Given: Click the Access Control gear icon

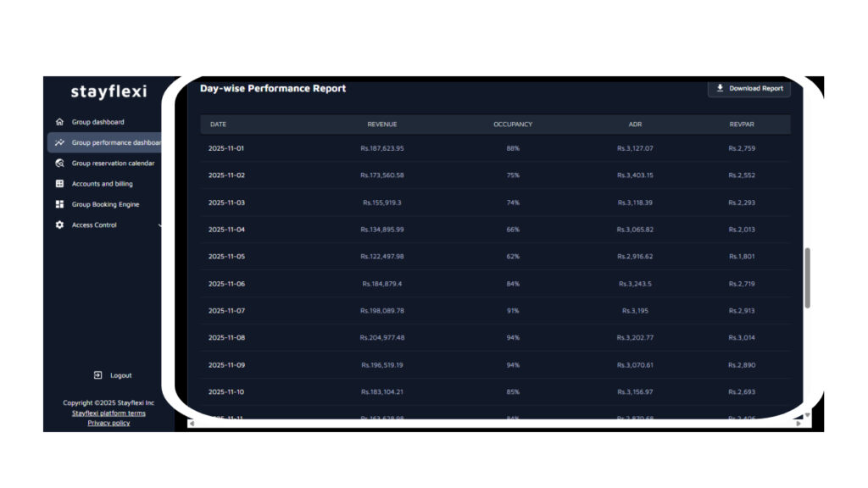Looking at the screenshot, I should [x=59, y=225].
